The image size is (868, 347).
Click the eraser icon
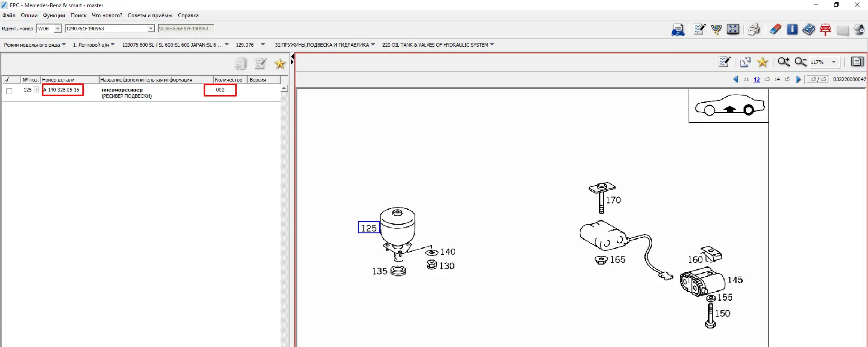[775, 29]
